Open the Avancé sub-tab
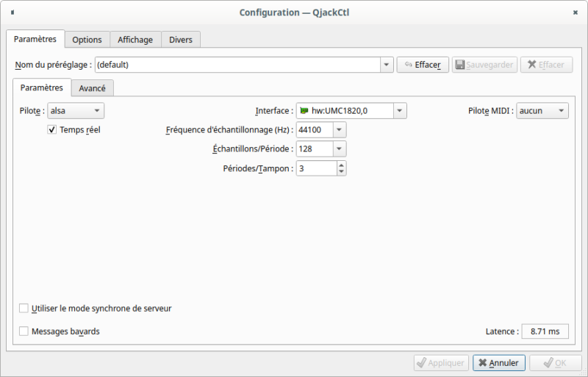The height and width of the screenshot is (377, 588). click(x=92, y=88)
